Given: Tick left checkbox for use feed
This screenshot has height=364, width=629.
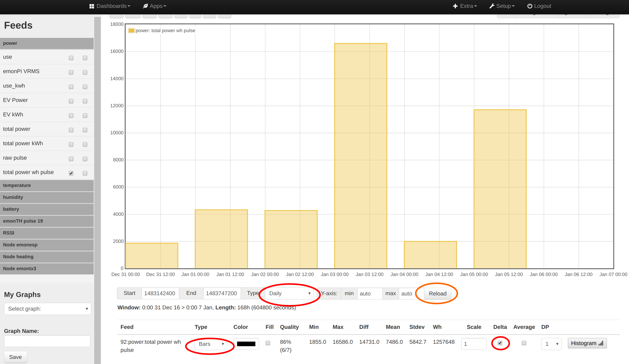Looking at the screenshot, I should coord(71,58).
